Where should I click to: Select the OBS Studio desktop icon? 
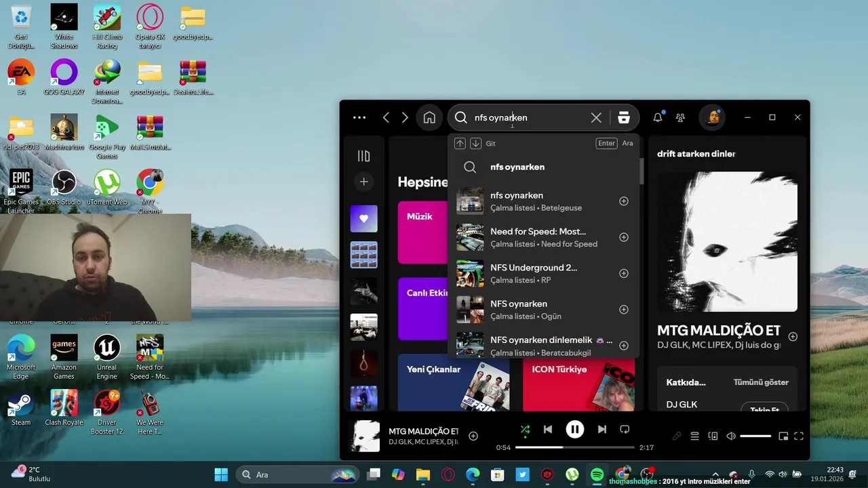64,188
